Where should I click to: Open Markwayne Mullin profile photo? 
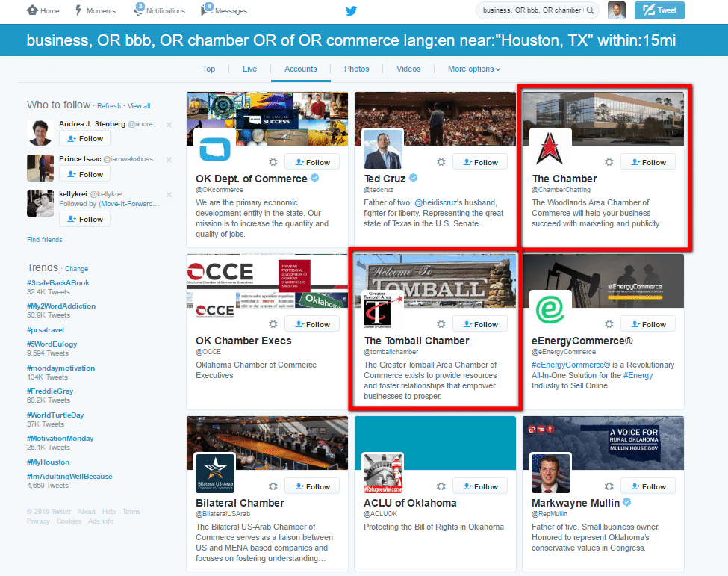tap(550, 472)
